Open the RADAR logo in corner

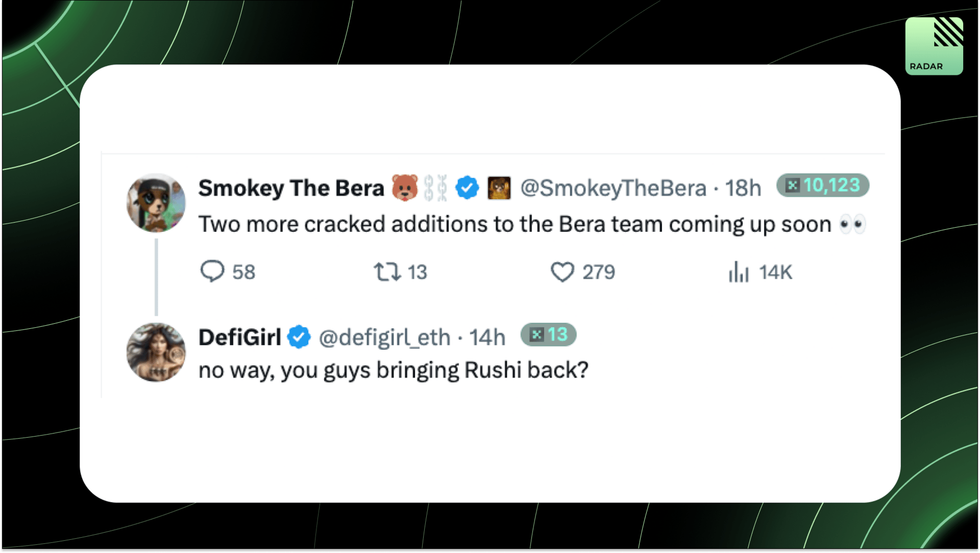tap(934, 46)
